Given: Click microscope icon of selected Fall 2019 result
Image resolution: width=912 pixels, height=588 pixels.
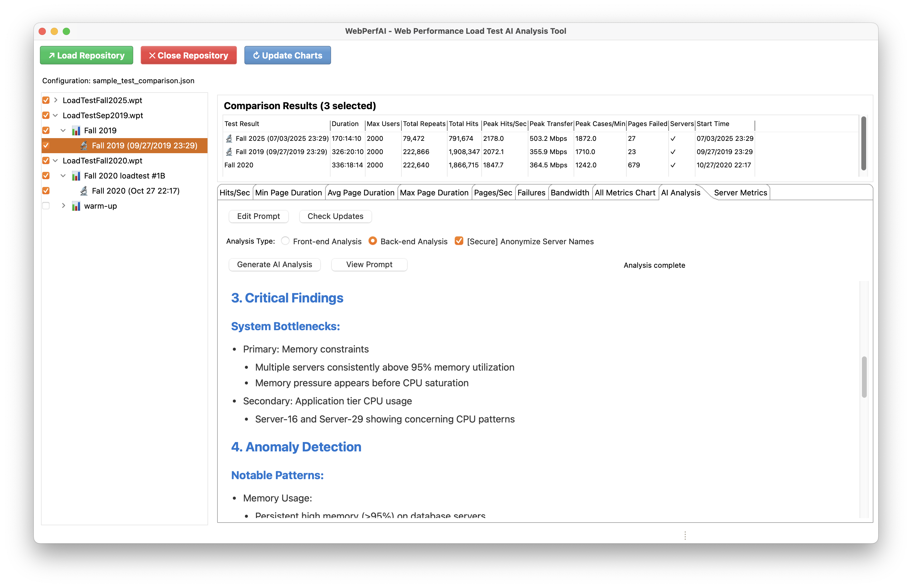Looking at the screenshot, I should (84, 145).
